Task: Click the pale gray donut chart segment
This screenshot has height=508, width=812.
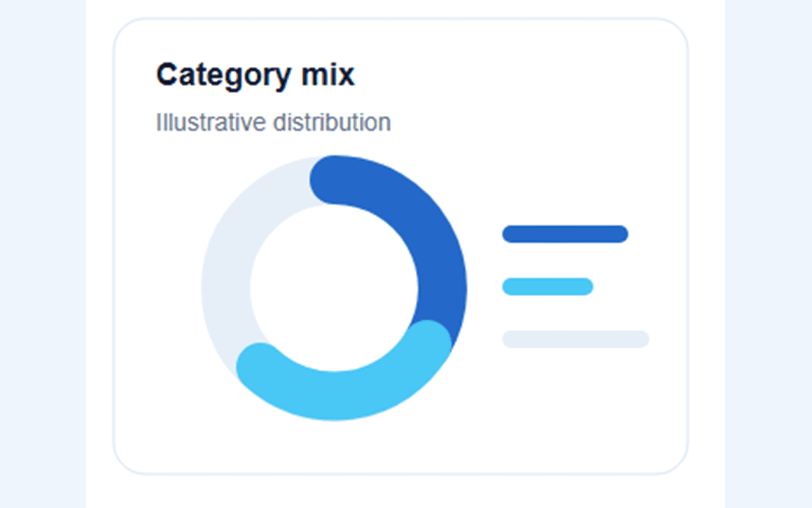Action: coord(228,264)
